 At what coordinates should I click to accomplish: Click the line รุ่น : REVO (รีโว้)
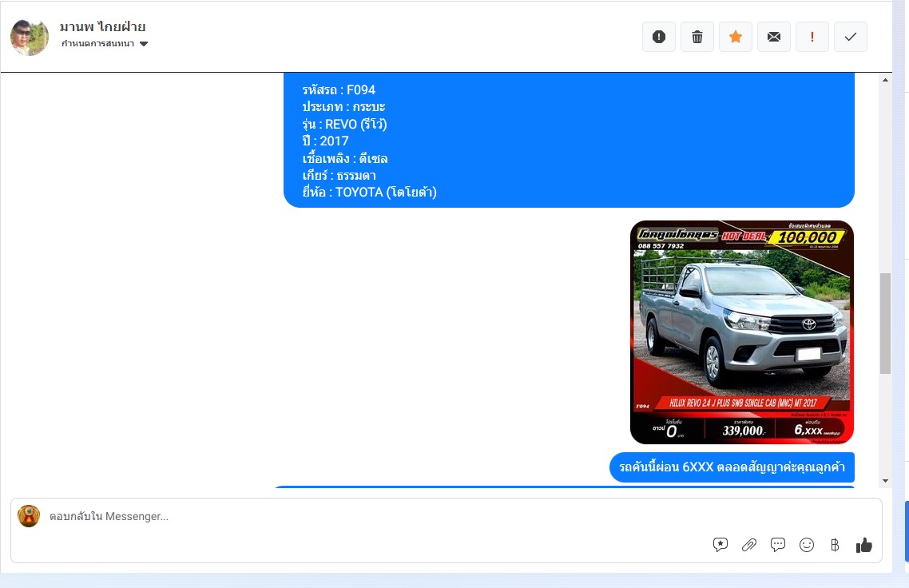(344, 124)
